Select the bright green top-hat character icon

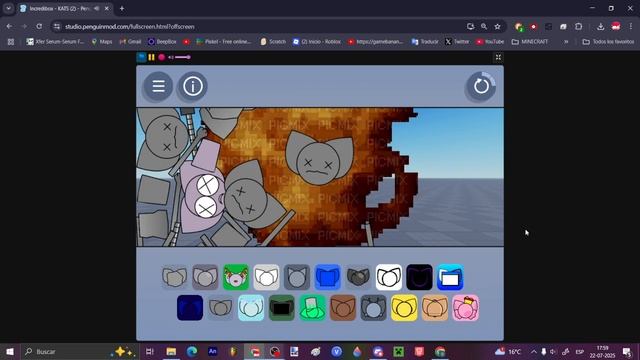click(x=312, y=308)
